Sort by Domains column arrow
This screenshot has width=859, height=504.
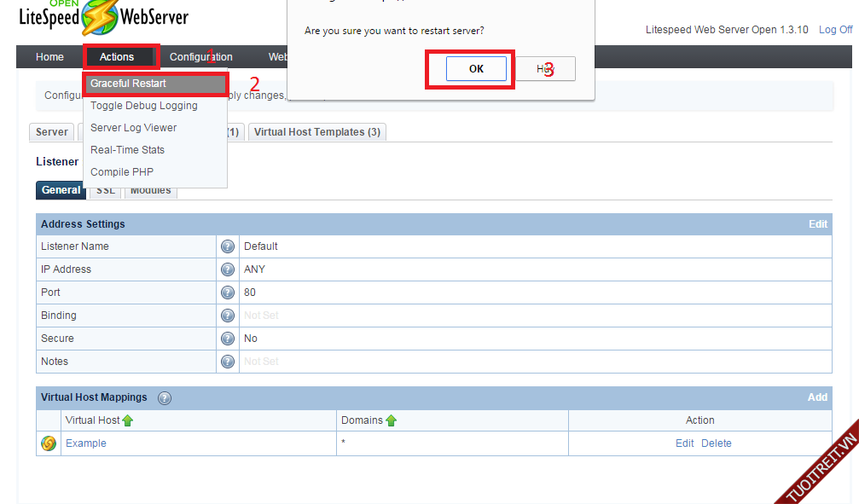pyautogui.click(x=392, y=420)
